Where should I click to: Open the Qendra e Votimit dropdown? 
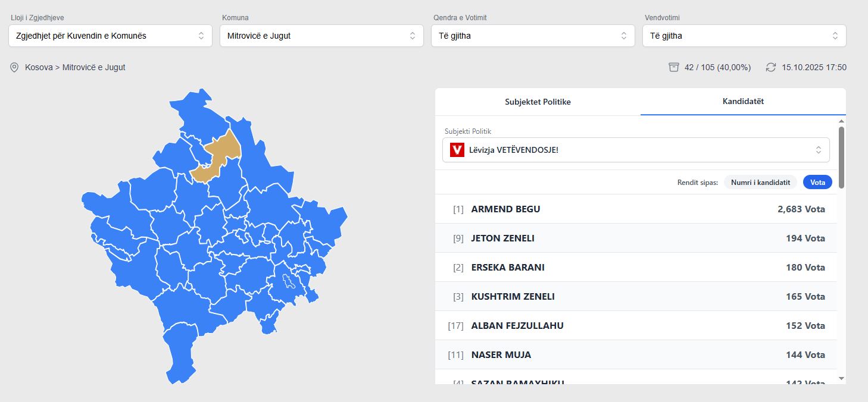[533, 36]
